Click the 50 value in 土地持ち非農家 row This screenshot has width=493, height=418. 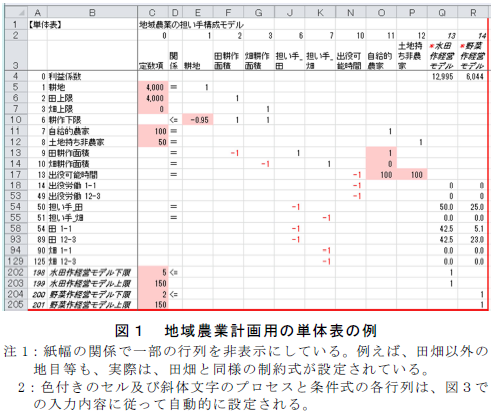tap(153, 142)
